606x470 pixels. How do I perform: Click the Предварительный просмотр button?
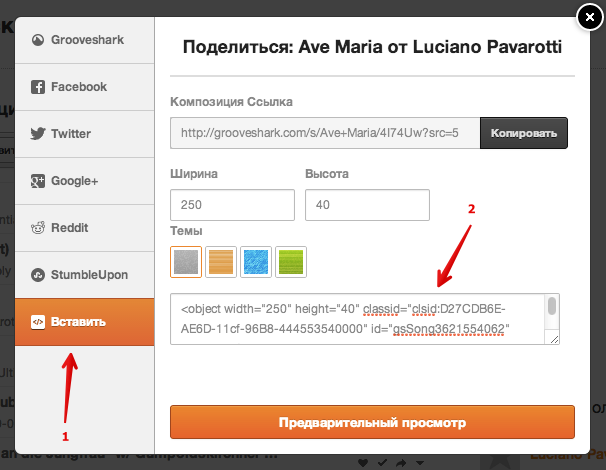pos(372,422)
